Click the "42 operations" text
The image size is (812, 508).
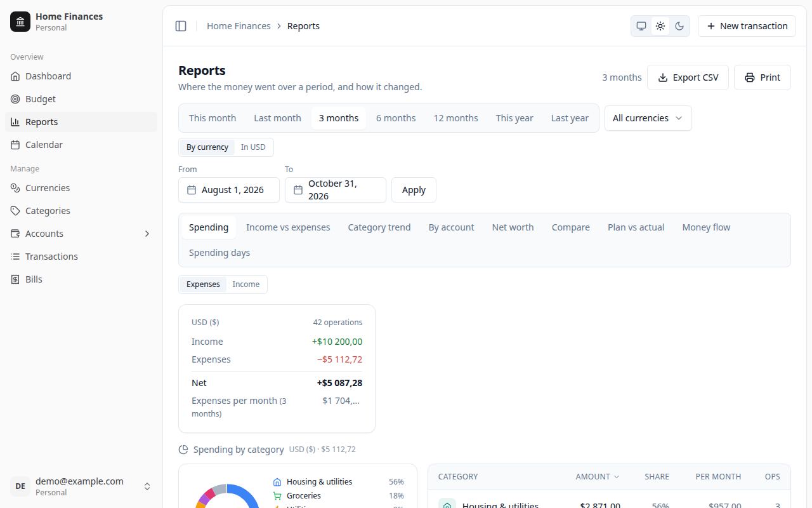[337, 323]
